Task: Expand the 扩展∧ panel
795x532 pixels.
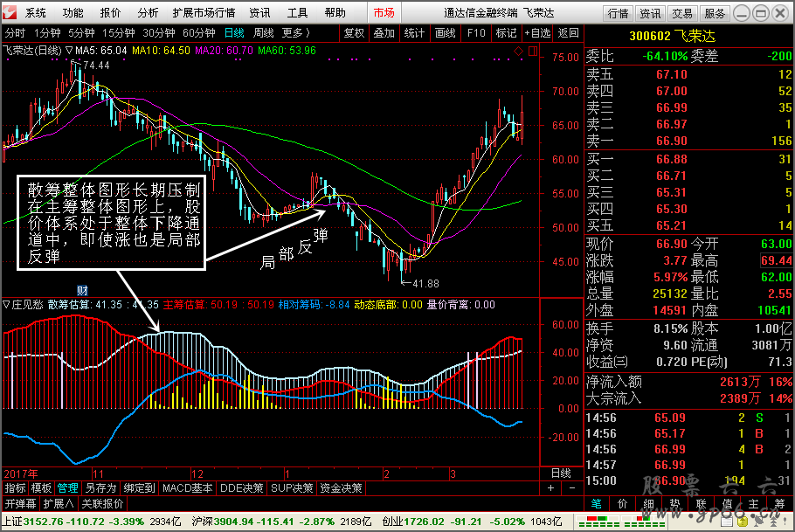Action: (x=59, y=503)
